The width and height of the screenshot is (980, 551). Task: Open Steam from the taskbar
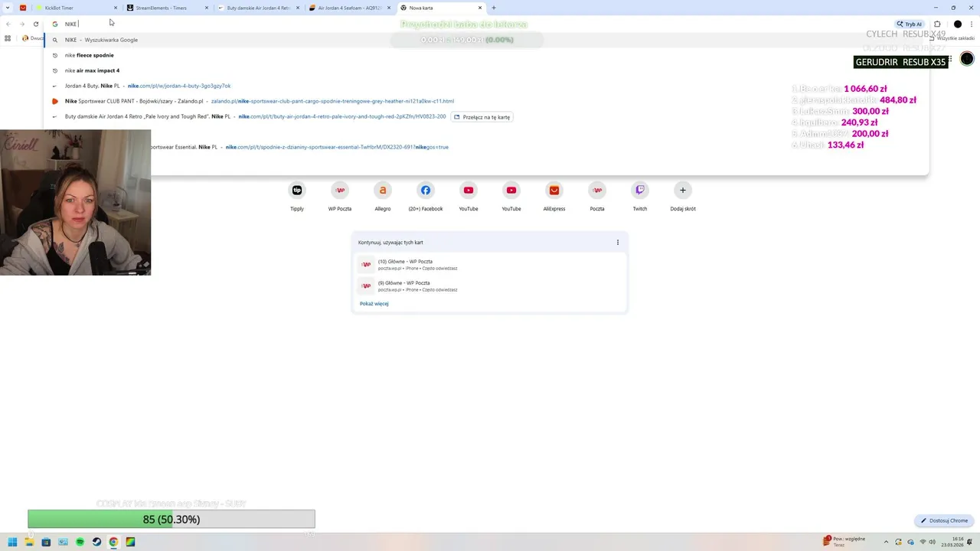(x=96, y=542)
